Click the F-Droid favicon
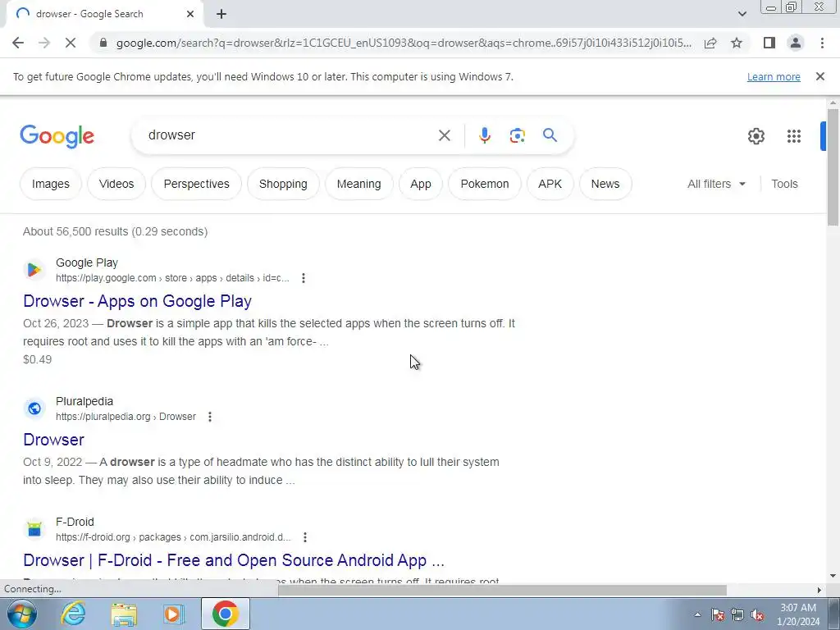Viewport: 840px width, 630px height. [34, 529]
